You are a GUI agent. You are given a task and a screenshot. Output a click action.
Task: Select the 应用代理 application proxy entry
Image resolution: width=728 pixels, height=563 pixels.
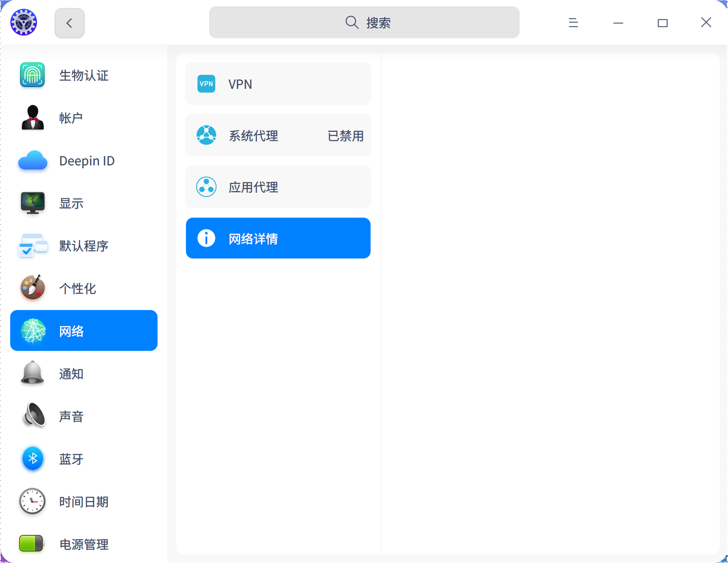(278, 187)
